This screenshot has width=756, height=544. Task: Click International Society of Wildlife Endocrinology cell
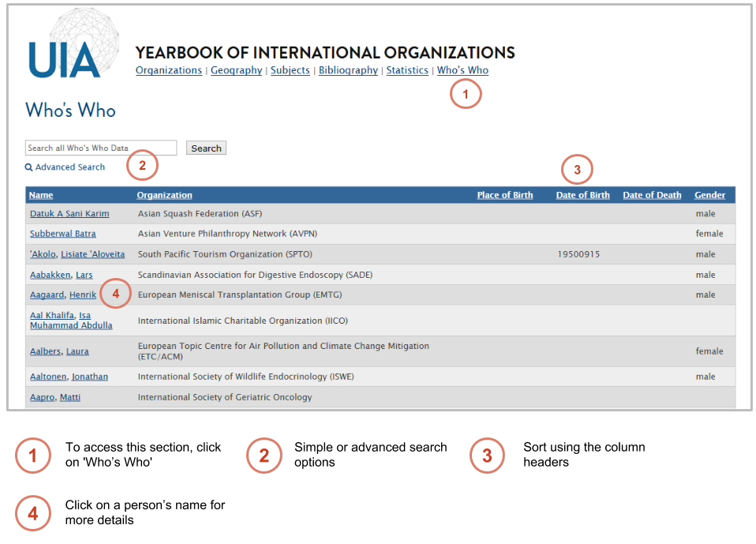246,377
